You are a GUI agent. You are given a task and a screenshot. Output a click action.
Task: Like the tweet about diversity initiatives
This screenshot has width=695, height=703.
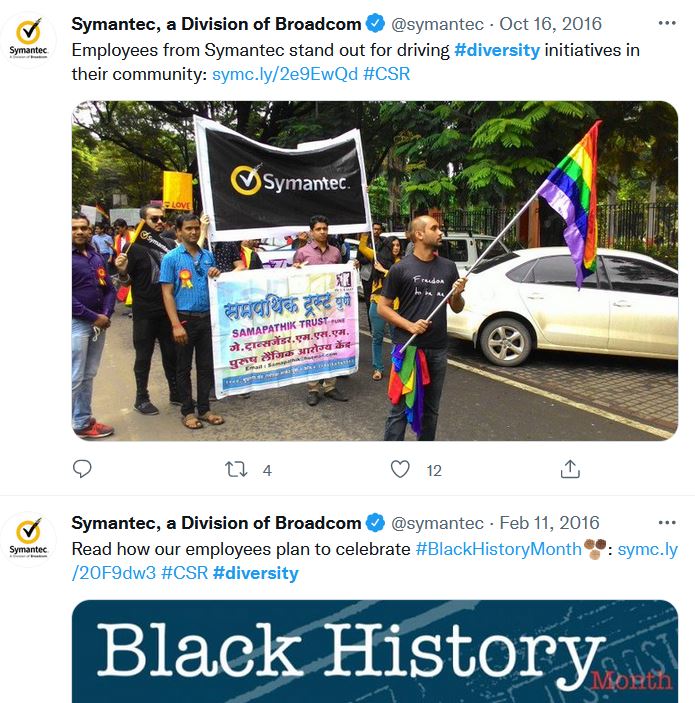(400, 469)
